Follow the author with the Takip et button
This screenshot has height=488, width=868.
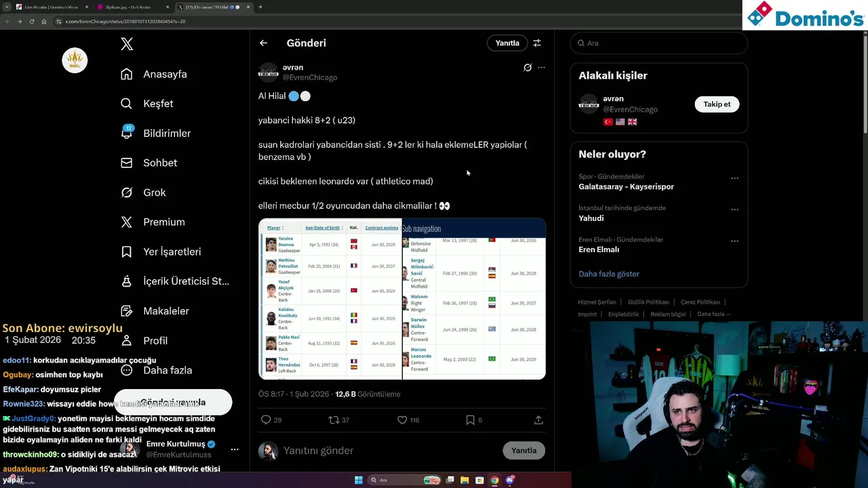(x=717, y=104)
